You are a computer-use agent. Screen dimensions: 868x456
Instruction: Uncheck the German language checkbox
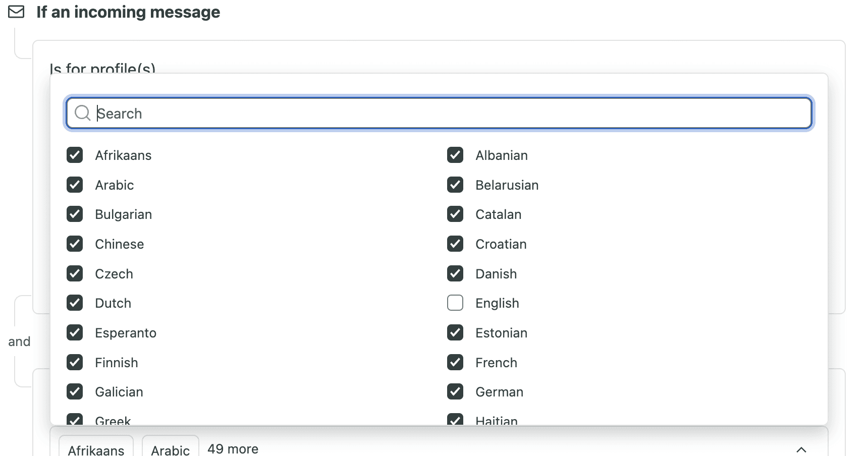tap(455, 391)
